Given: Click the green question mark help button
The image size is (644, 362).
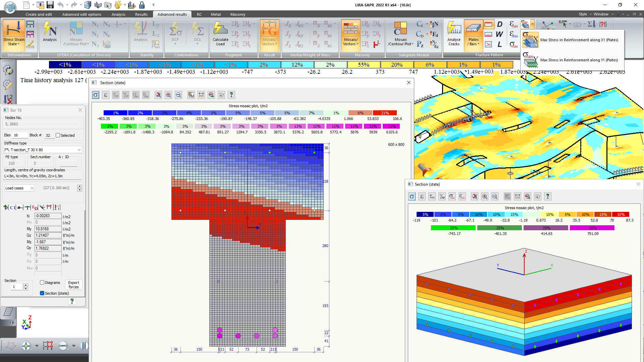Looking at the screenshot, I should click(72, 301).
